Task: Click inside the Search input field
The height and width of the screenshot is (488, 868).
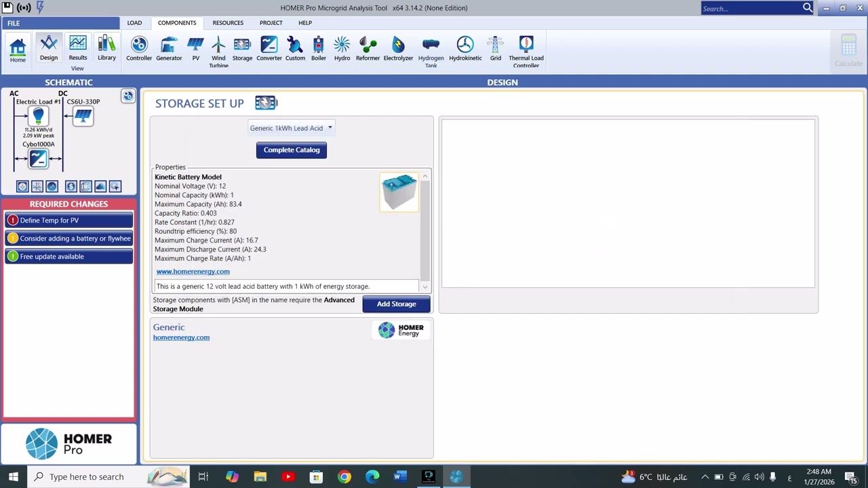Action: coord(751,8)
